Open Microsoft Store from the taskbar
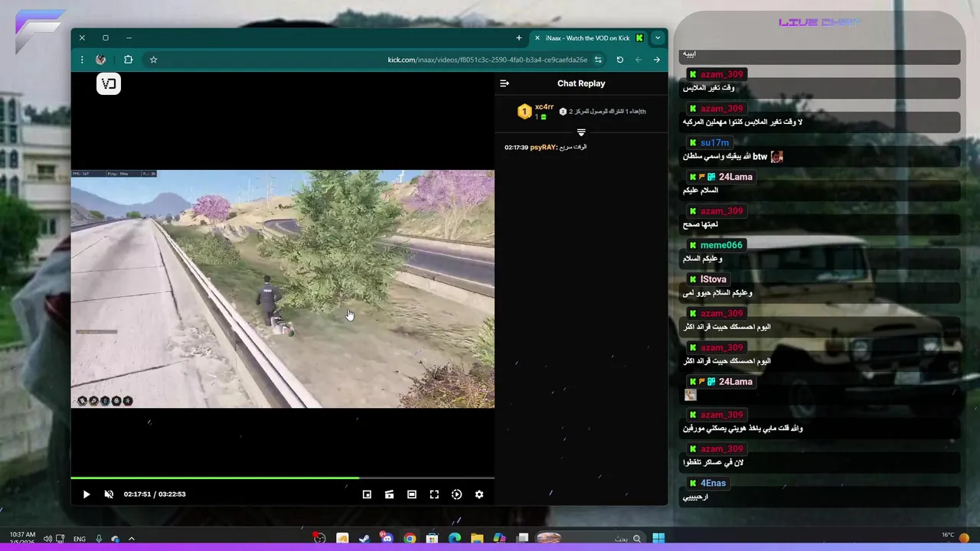980x551 pixels. point(432,539)
